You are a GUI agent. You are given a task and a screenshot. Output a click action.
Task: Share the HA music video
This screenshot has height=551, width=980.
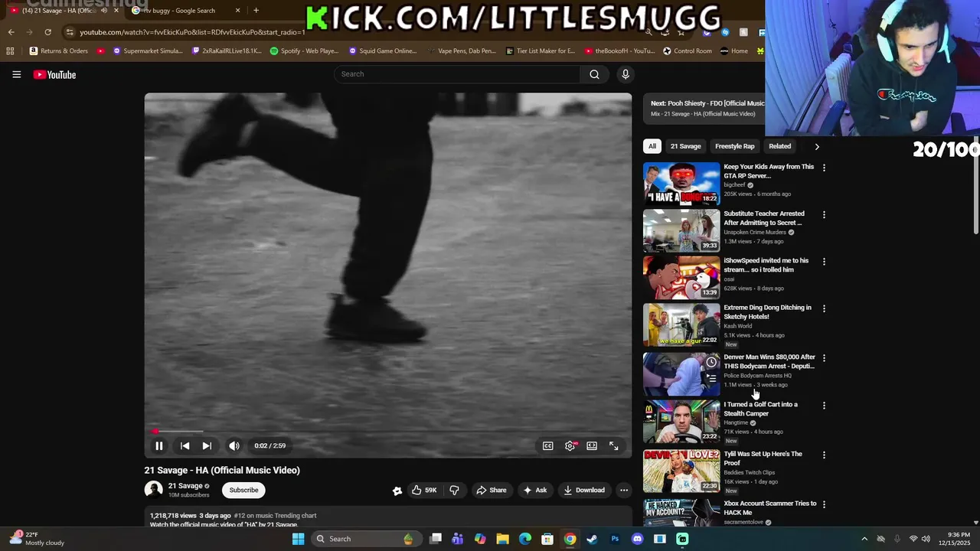(x=491, y=490)
